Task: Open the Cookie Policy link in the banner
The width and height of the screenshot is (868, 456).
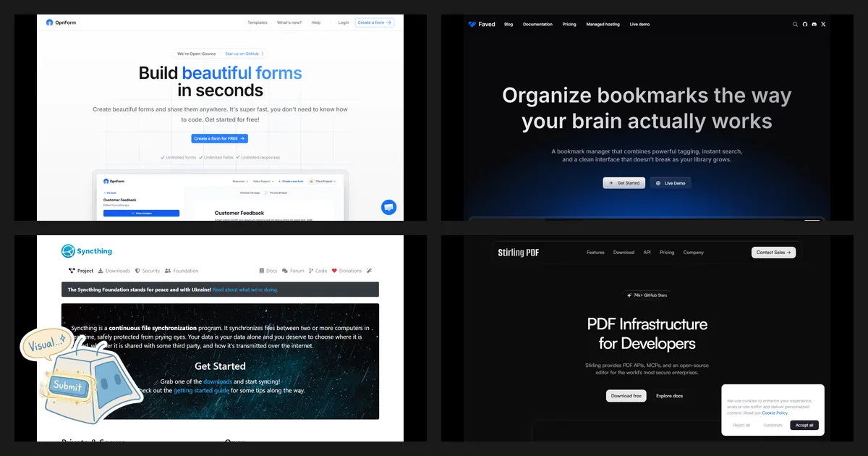Action: pyautogui.click(x=775, y=413)
